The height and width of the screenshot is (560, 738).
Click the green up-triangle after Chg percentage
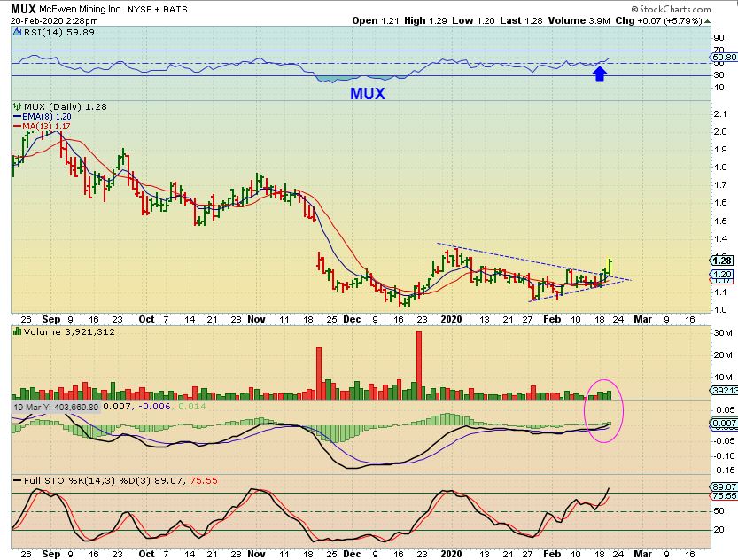(707, 21)
